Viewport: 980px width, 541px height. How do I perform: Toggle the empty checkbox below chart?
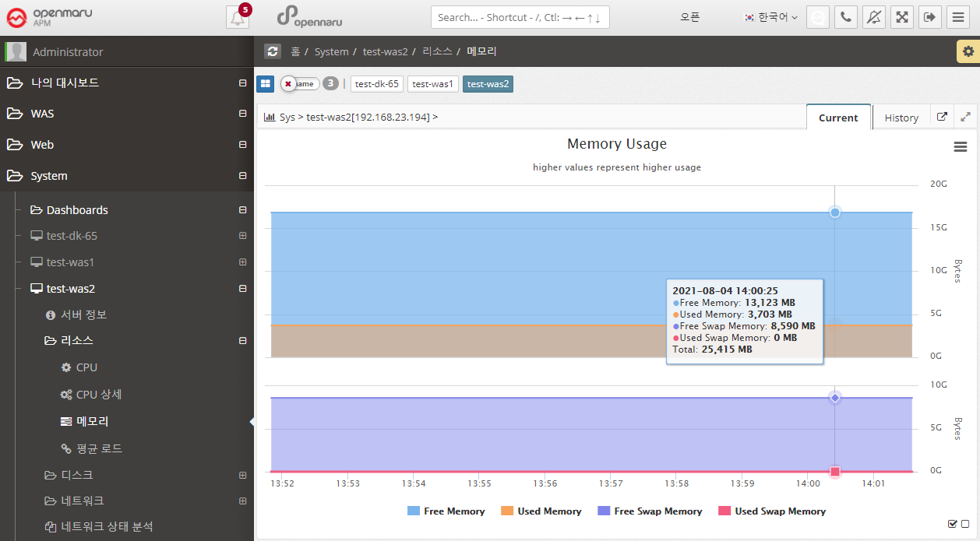(x=965, y=524)
